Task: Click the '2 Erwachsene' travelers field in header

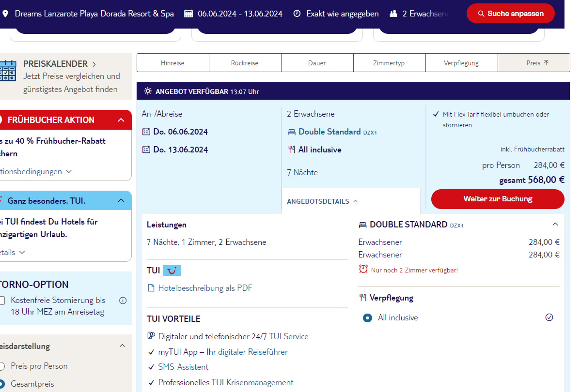Action: 426,14
